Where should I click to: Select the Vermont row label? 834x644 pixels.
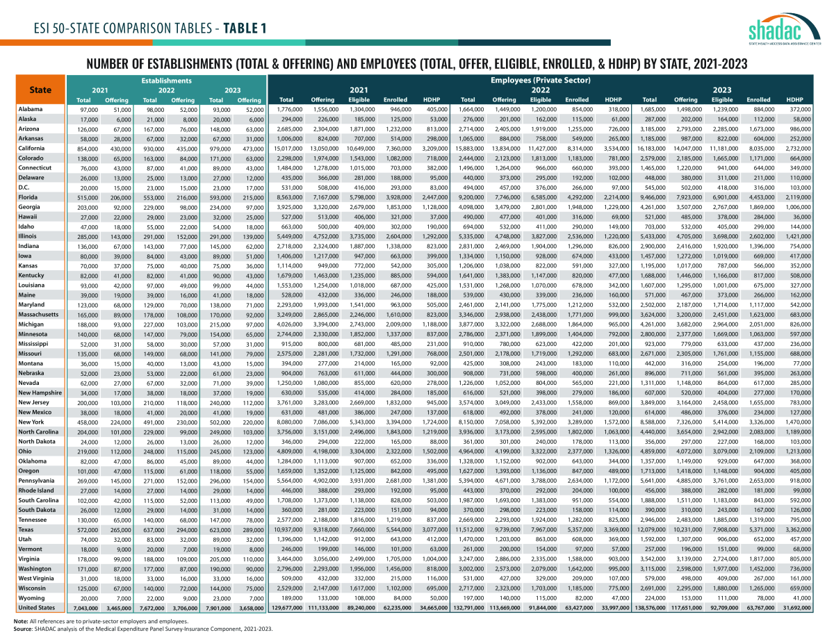pyautogui.click(x=31, y=549)
